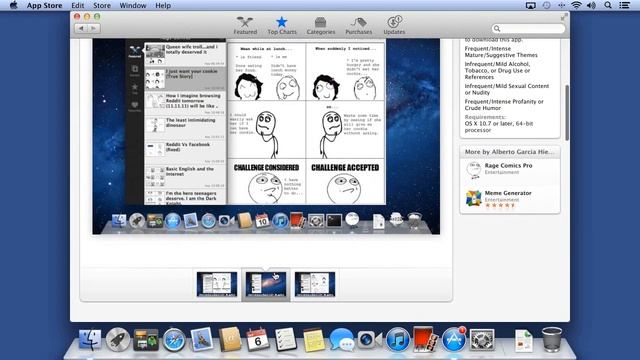
Task: Open the Trash from the Dock
Action: (x=551, y=339)
